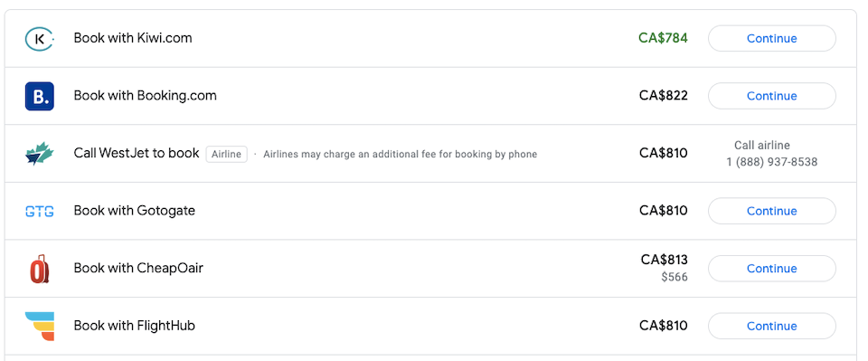Screen dimensions: 868x361
Task: Continue booking with FlightHub
Action: (771, 326)
